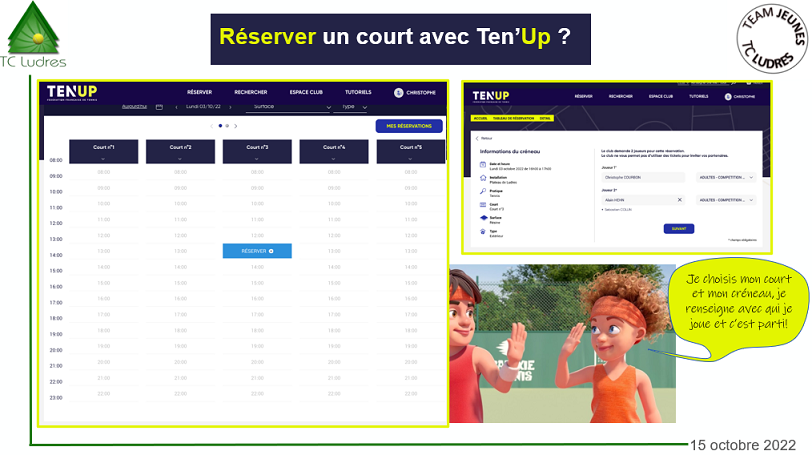Image resolution: width=812 pixels, height=455 pixels.
Task: Click the Suivant button
Action: [x=678, y=229]
